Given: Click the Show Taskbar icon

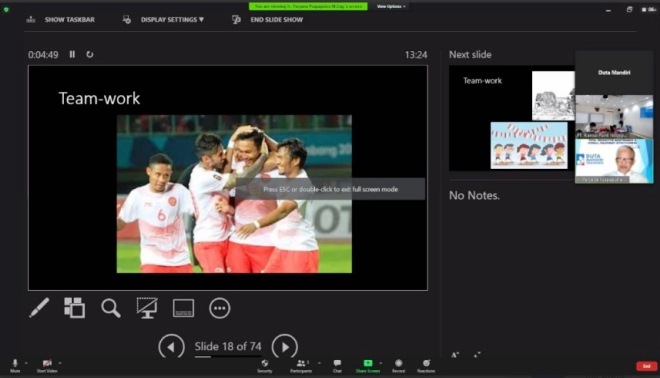Looking at the screenshot, I should click(31, 19).
